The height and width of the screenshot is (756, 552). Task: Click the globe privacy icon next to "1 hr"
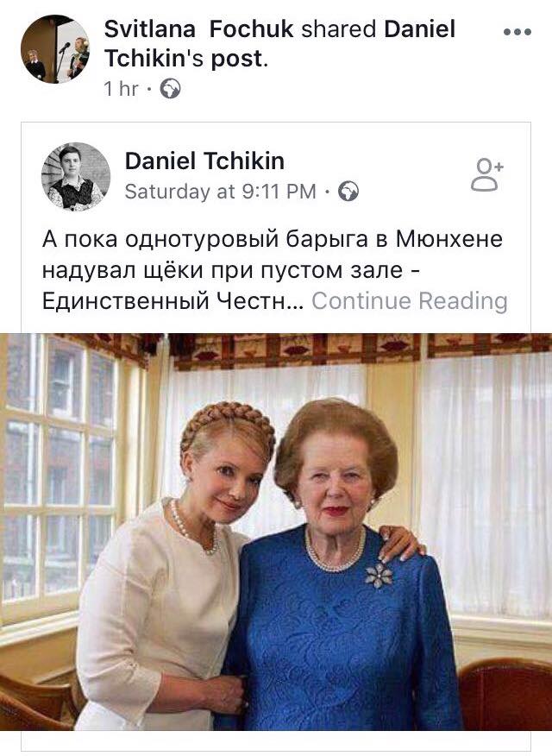click(x=170, y=89)
